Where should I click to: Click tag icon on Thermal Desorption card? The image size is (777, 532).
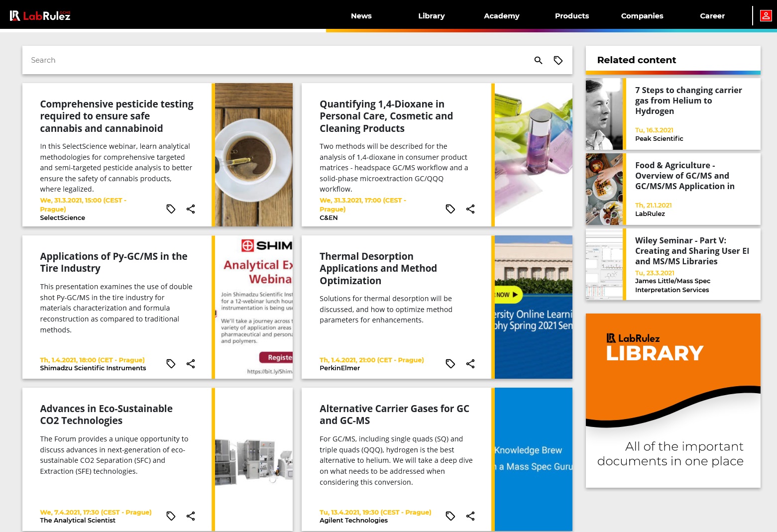(x=450, y=364)
